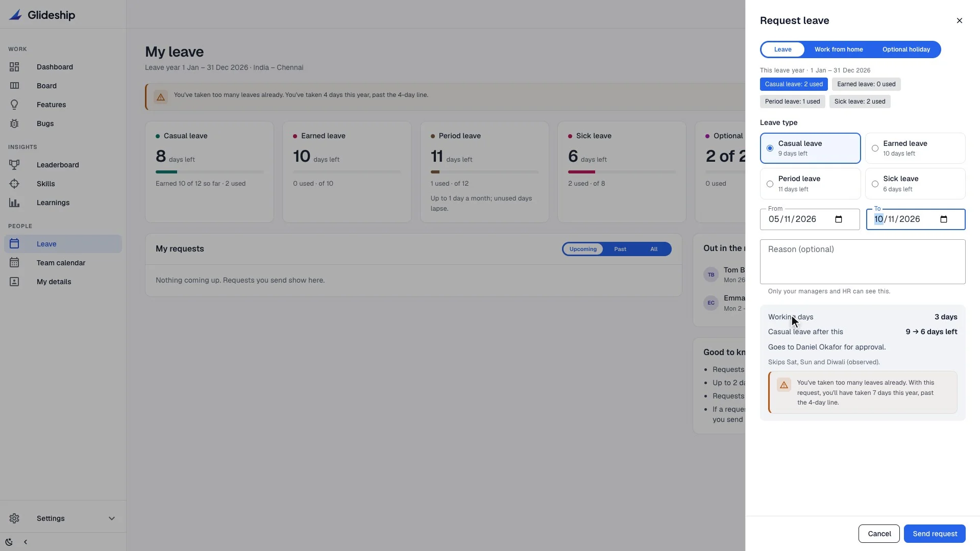This screenshot has width=980, height=551.
Task: Click Sick leave card progress bar
Action: [x=622, y=172]
